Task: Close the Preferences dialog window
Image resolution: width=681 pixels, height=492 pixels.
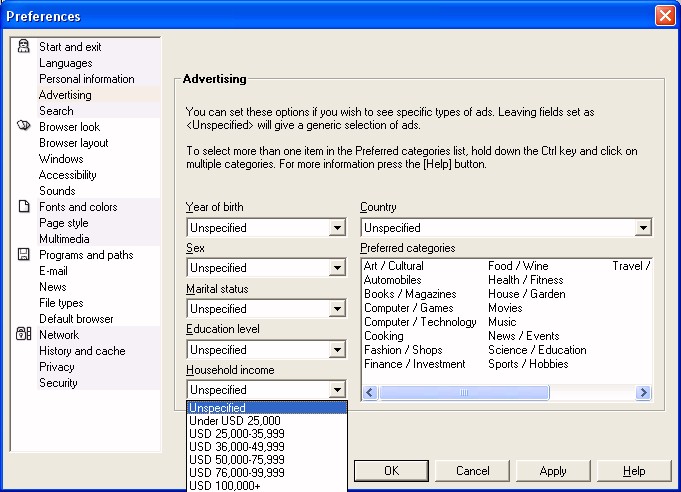Action: pos(664,16)
